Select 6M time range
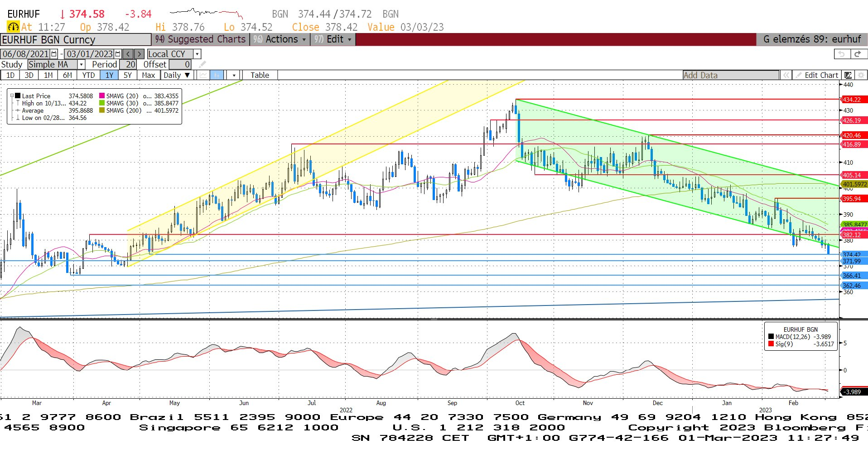Viewport: 868px width, 463px height. [68, 75]
